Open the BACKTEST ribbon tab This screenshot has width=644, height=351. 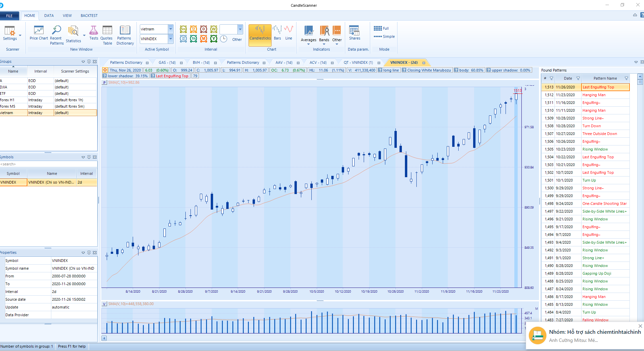(x=89, y=16)
